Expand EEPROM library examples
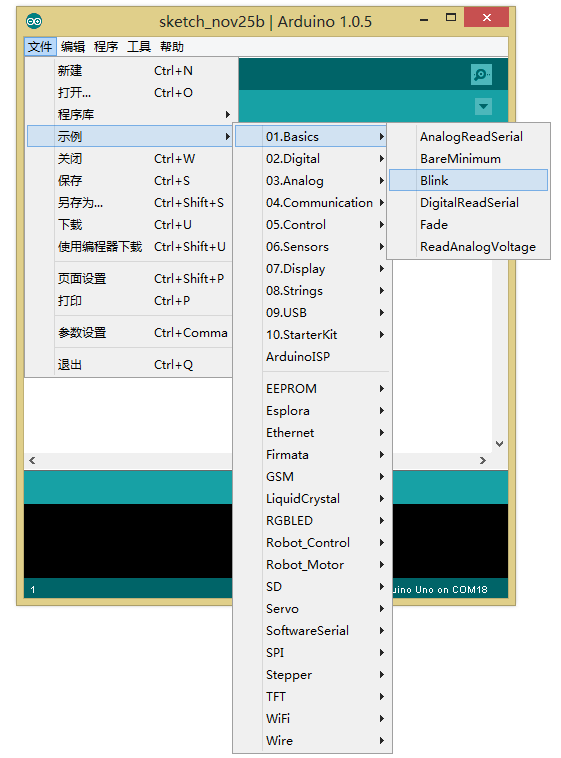 coord(311,389)
